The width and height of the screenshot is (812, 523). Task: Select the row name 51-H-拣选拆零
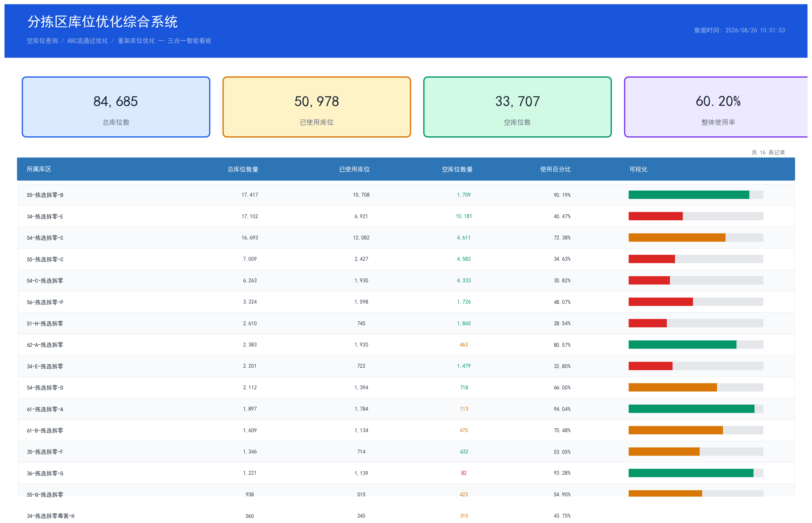(x=45, y=323)
